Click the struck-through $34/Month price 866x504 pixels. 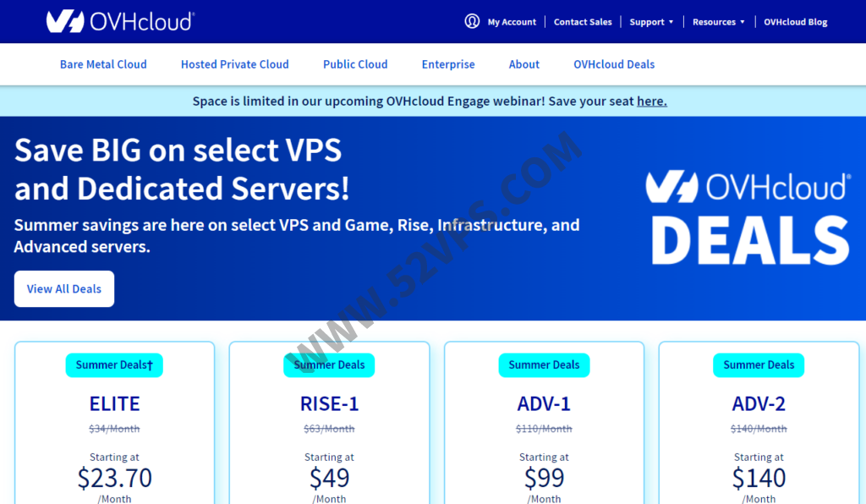pyautogui.click(x=114, y=429)
